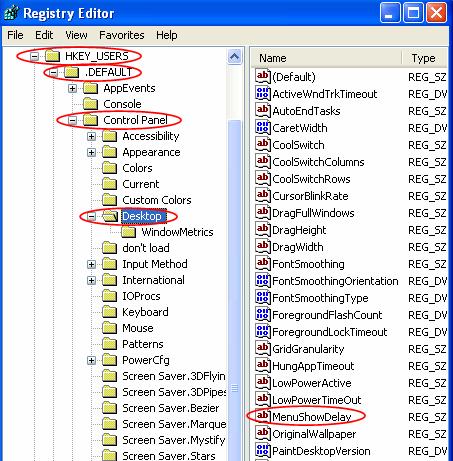Image resolution: width=453 pixels, height=461 pixels.
Task: Click the tree pane scroll-up arrow
Action: click(234, 57)
